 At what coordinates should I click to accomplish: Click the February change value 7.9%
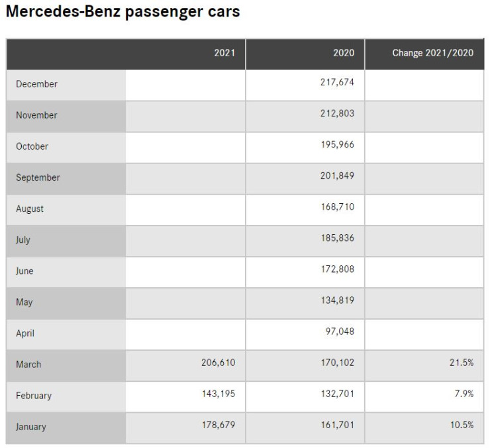(x=464, y=394)
